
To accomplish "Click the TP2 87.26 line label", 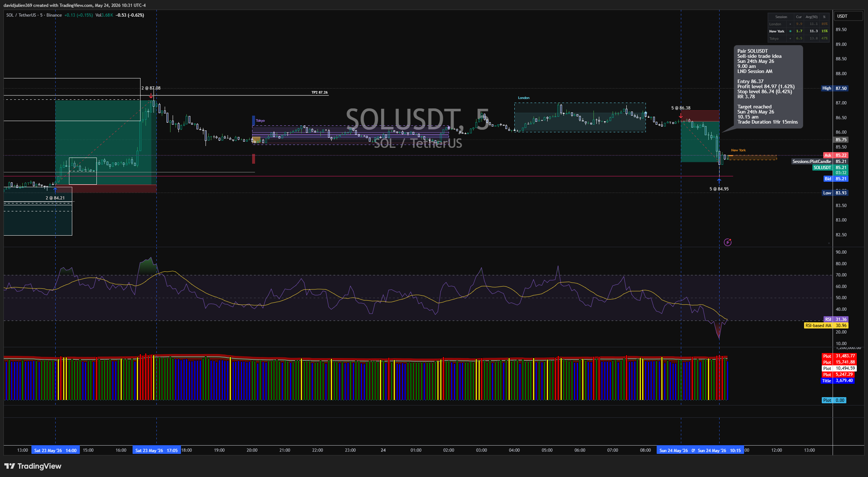I will pos(320,93).
